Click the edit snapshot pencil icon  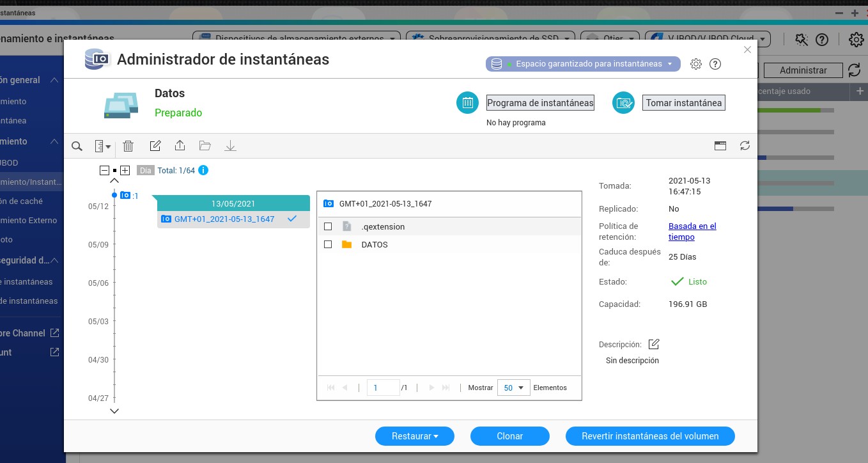tap(155, 146)
